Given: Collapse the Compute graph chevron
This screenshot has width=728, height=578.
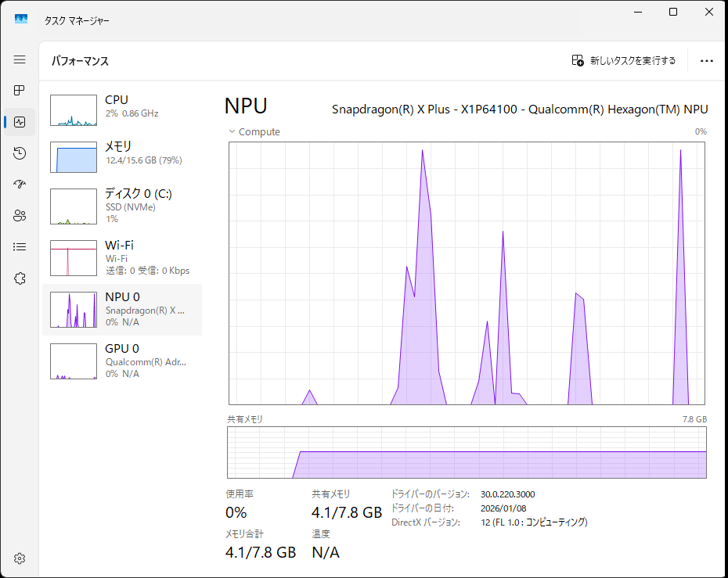Looking at the screenshot, I should (232, 131).
